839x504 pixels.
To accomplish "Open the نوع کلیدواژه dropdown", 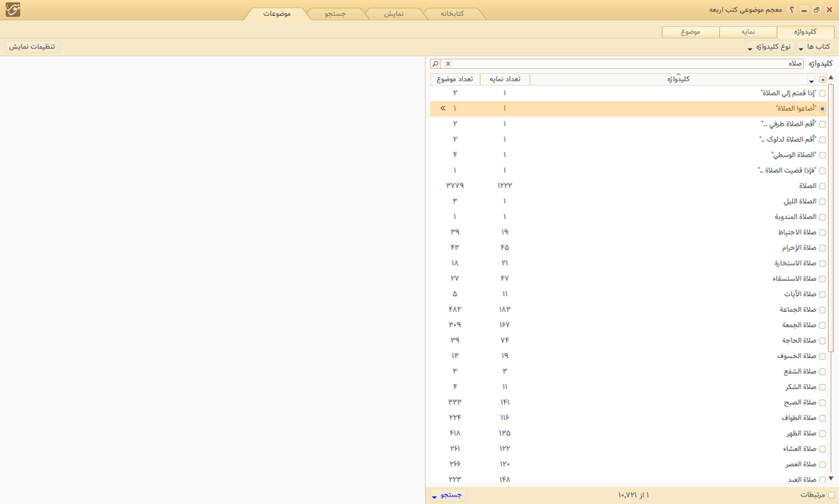I will click(x=769, y=47).
